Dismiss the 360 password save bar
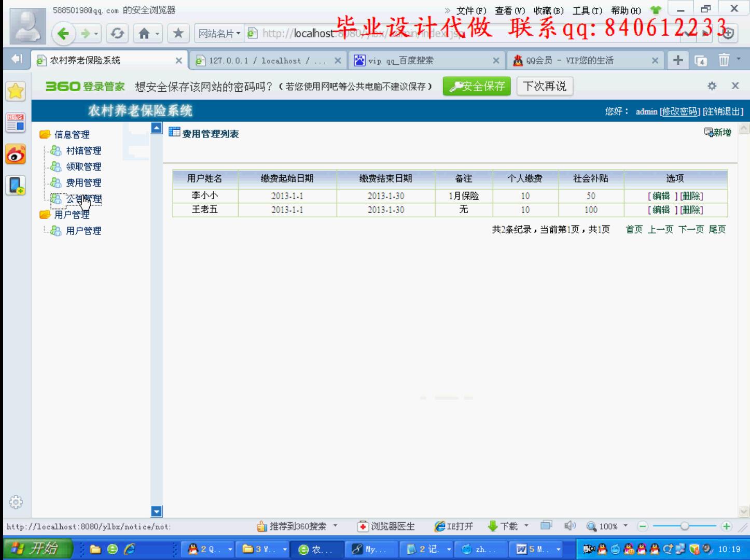750x560 pixels. click(x=735, y=86)
